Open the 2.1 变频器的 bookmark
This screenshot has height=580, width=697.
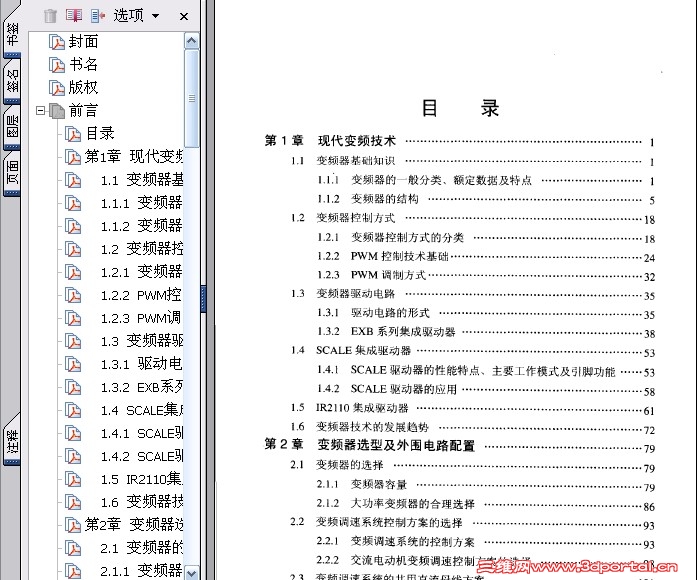[142, 548]
